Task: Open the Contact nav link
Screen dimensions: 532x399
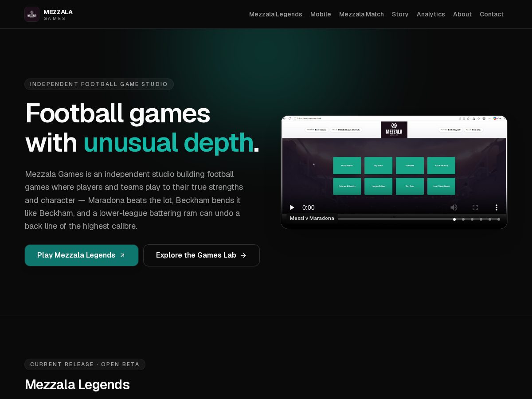Action: (491, 14)
